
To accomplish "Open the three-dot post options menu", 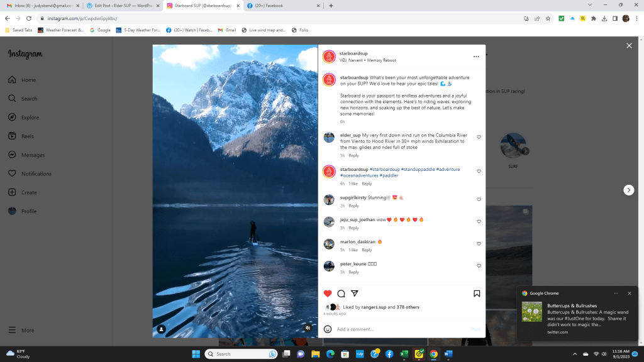I will [476, 57].
